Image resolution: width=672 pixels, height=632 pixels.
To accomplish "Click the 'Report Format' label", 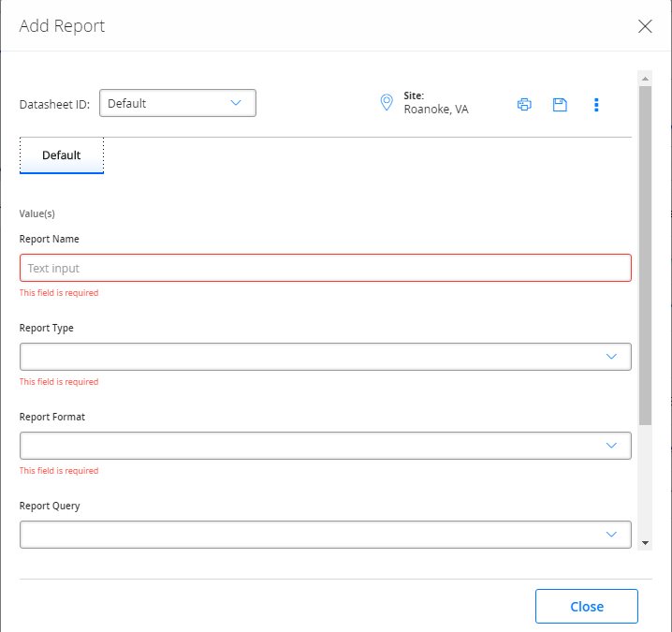I will tap(52, 417).
